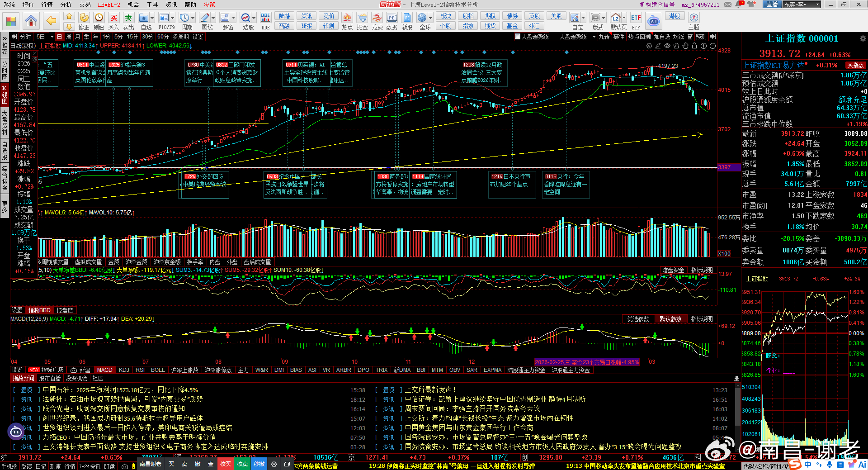Toggle the 均线 moving average display
The image size is (868, 470).
tap(678, 37)
